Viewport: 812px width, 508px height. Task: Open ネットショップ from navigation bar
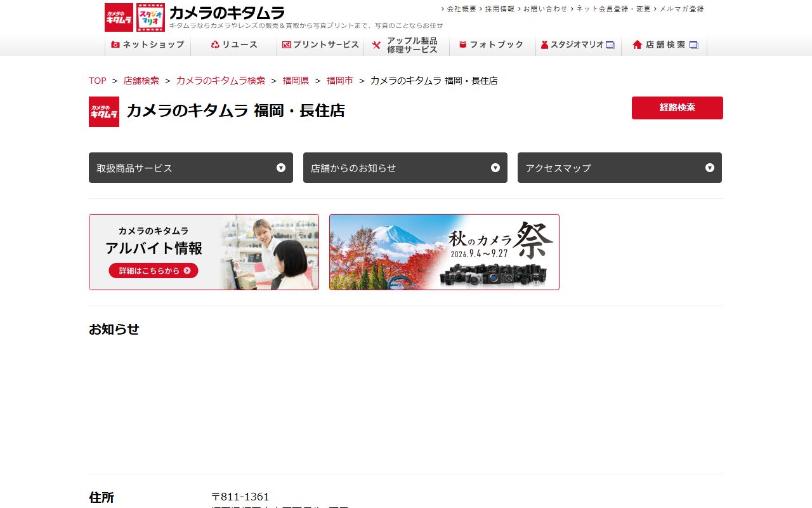coord(148,45)
